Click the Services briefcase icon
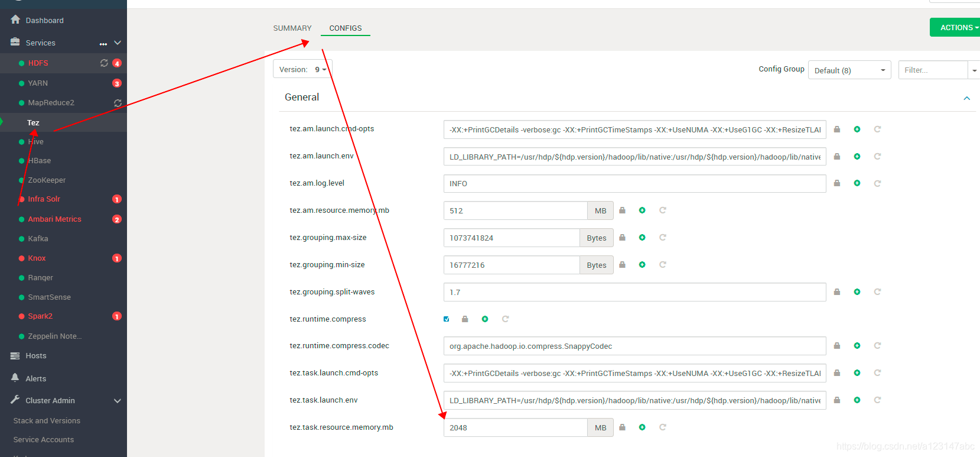 pos(15,42)
